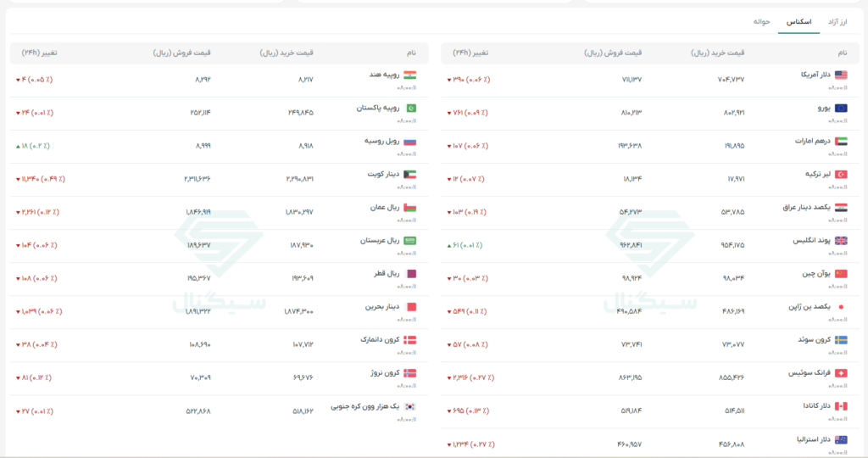
Task: Click the green change value for پوند انگلیس
Action: (465, 245)
